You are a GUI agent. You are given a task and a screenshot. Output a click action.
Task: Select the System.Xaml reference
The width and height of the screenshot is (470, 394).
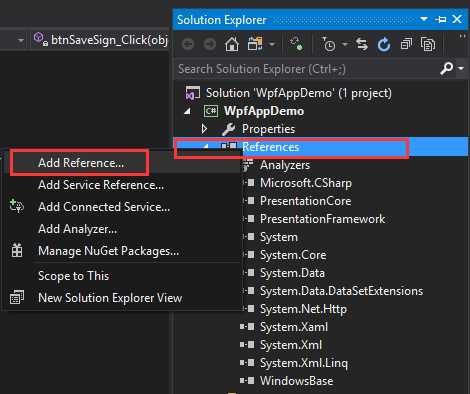pyautogui.click(x=294, y=327)
